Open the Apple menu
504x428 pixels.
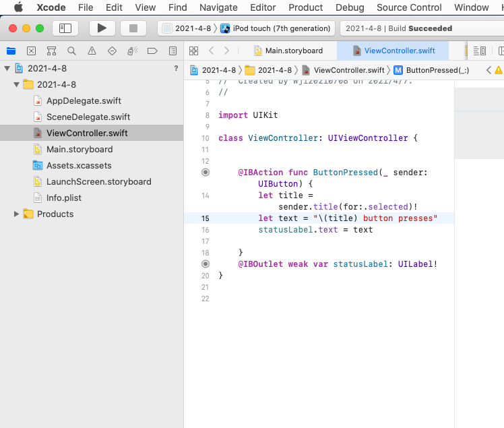click(x=19, y=7)
